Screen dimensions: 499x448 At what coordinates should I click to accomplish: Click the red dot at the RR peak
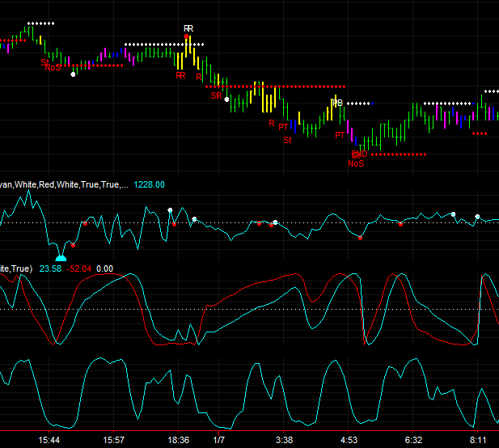pos(186,36)
